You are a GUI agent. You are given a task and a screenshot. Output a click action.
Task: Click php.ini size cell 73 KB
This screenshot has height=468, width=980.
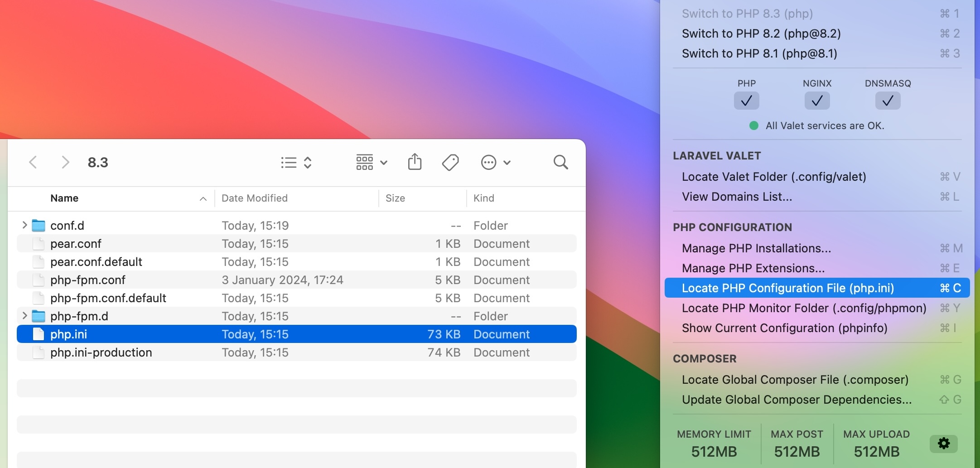point(444,334)
